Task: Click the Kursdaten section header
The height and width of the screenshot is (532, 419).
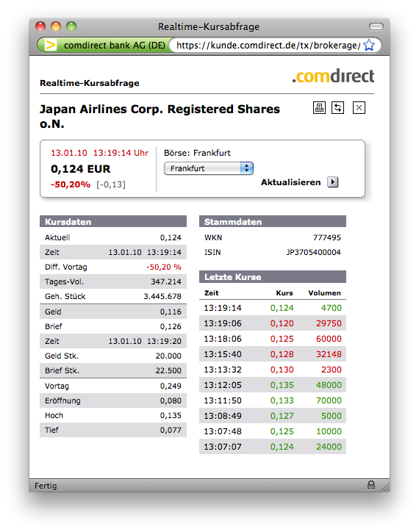Action: 113,222
